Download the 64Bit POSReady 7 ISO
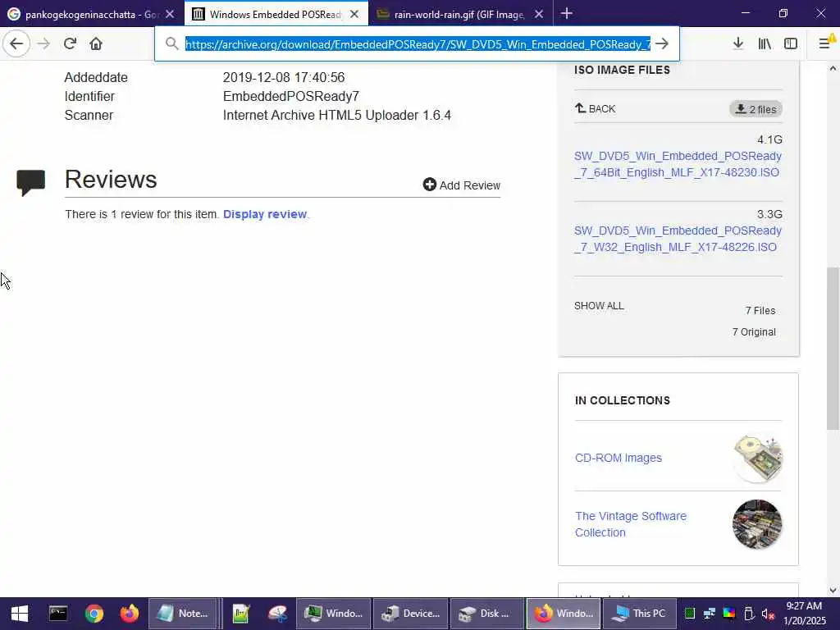Viewport: 840px width, 630px height. point(678,164)
